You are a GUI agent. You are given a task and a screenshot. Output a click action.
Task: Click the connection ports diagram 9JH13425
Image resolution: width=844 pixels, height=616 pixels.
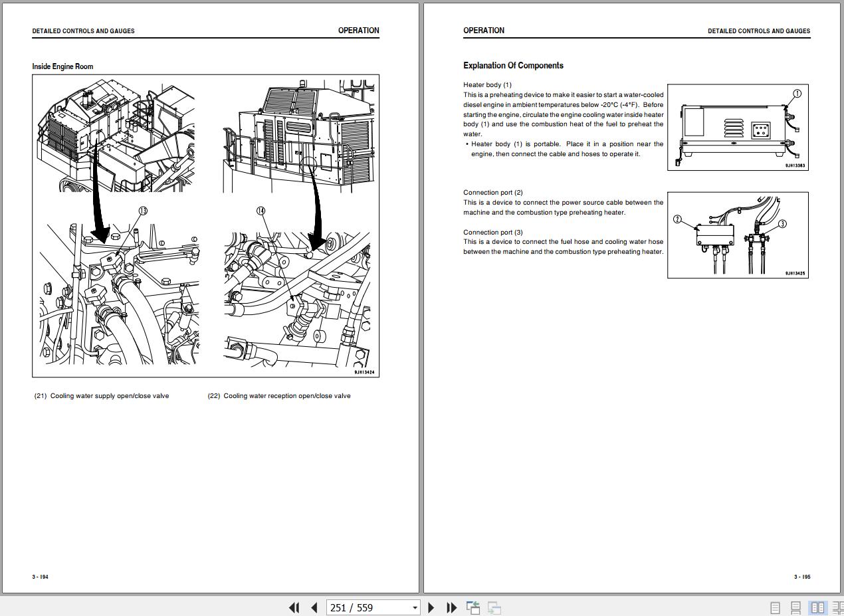point(738,235)
